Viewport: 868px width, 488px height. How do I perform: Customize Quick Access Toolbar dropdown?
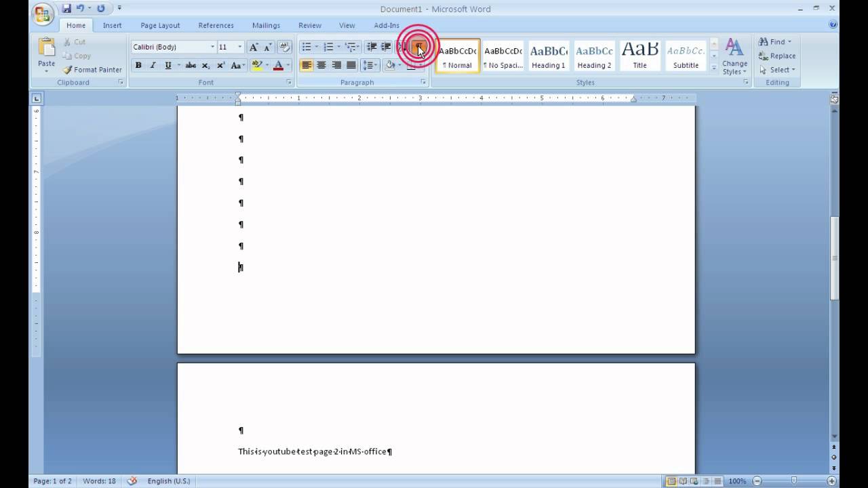119,9
